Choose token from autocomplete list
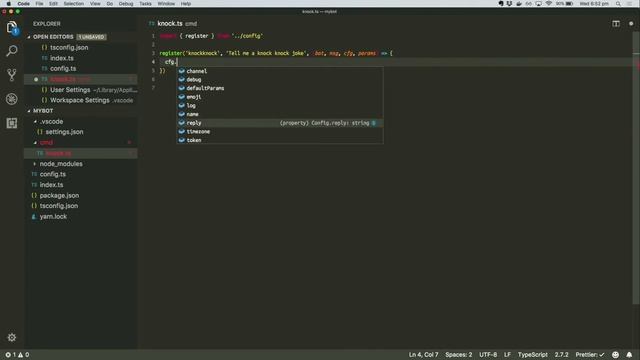The image size is (640, 360). [x=280, y=140]
